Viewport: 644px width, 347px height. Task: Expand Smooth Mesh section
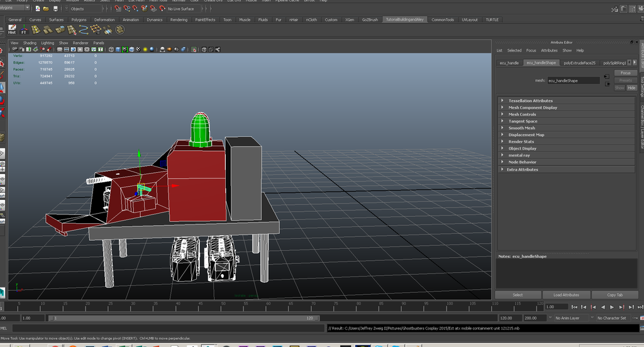point(566,128)
